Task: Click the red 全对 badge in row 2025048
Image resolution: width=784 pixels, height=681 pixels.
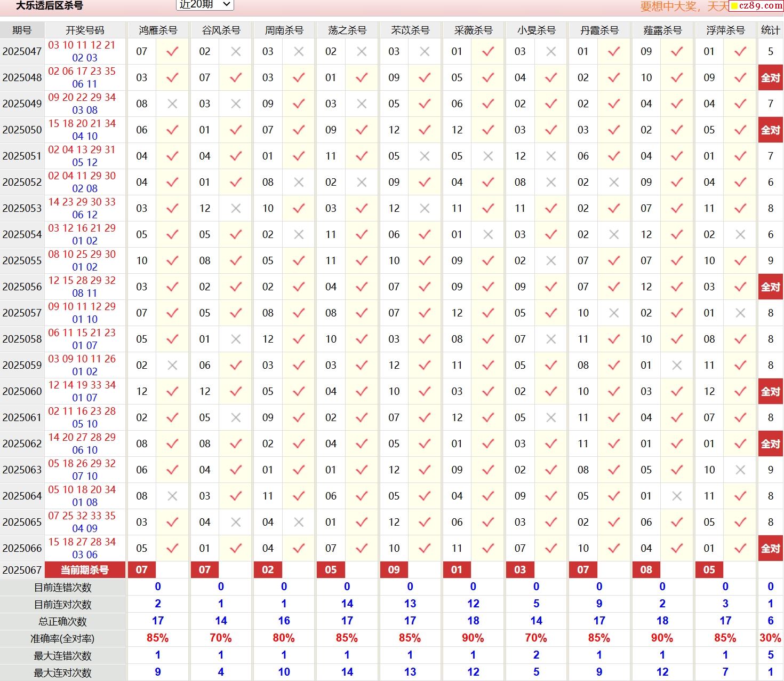Action: click(x=770, y=78)
